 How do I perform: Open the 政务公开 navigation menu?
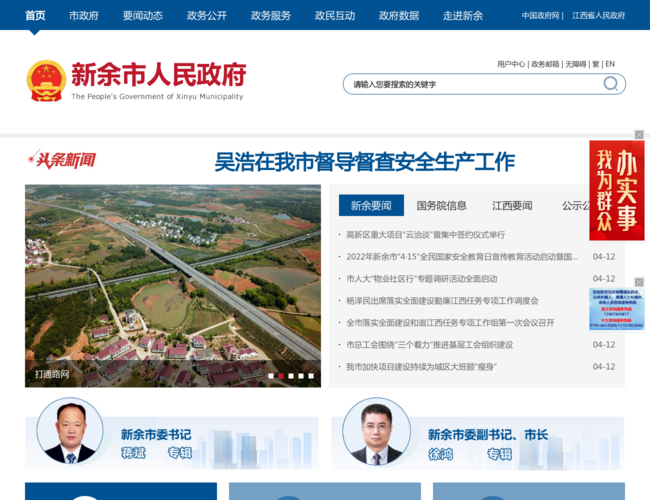(x=207, y=16)
